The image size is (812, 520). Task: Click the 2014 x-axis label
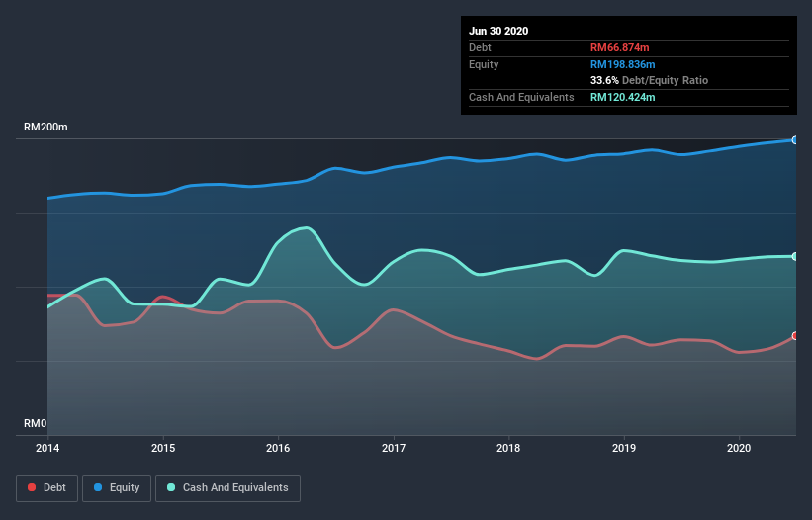coord(47,448)
